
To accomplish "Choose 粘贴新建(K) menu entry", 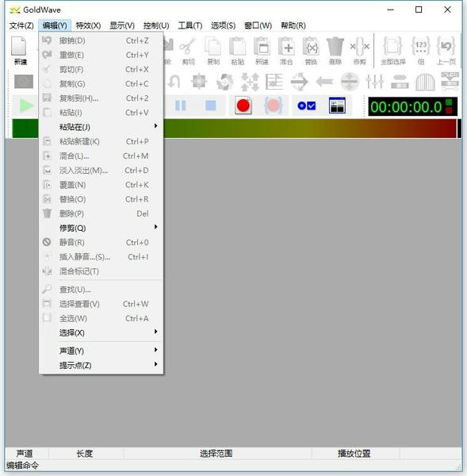I will click(x=101, y=141).
